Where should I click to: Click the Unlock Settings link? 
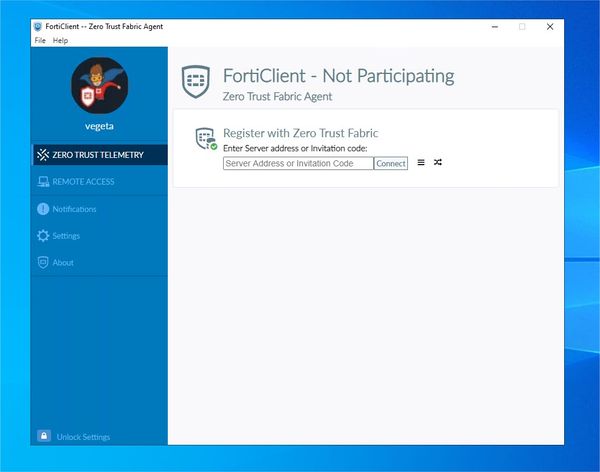83,437
